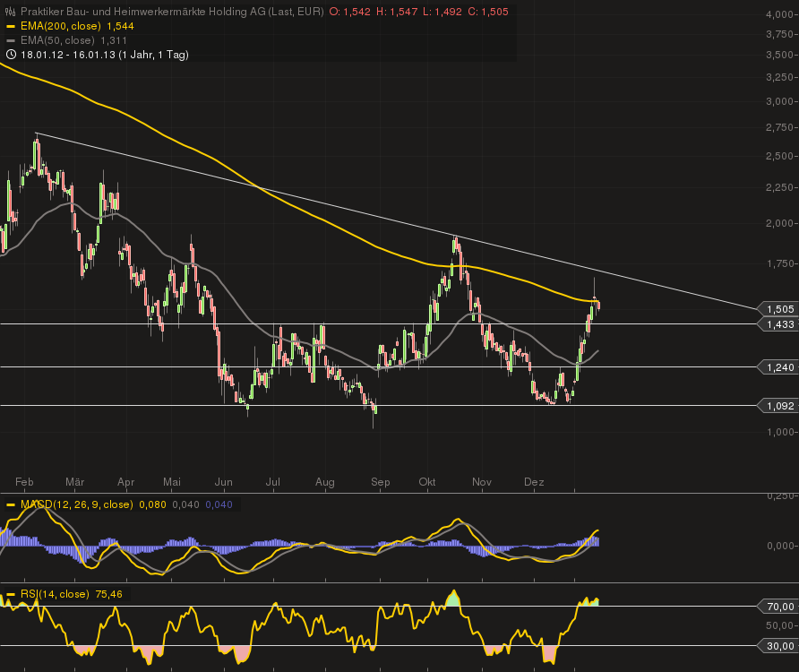This screenshot has height=672, width=799.
Task: Click the 30,00 level label in RSI panel
Action: (x=779, y=644)
